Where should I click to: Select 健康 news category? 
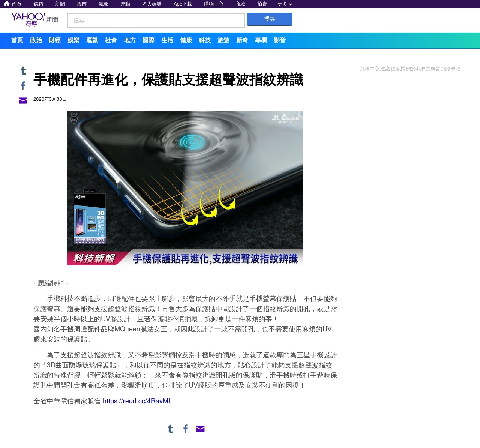tap(186, 40)
